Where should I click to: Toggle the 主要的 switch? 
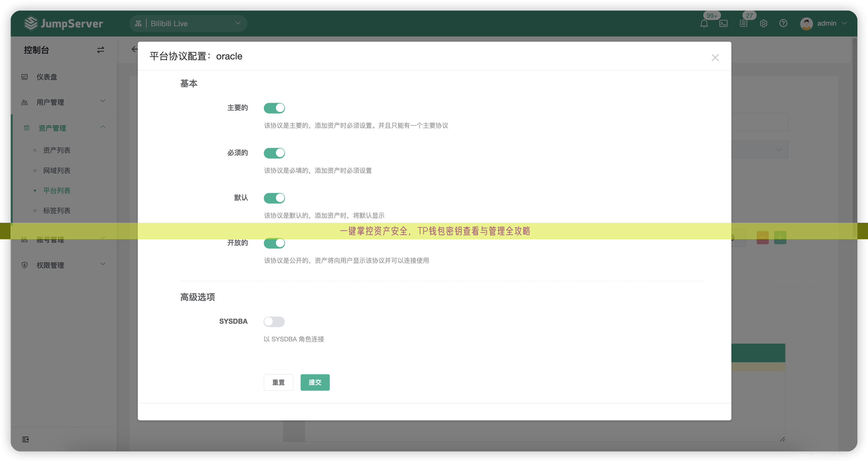pyautogui.click(x=274, y=108)
